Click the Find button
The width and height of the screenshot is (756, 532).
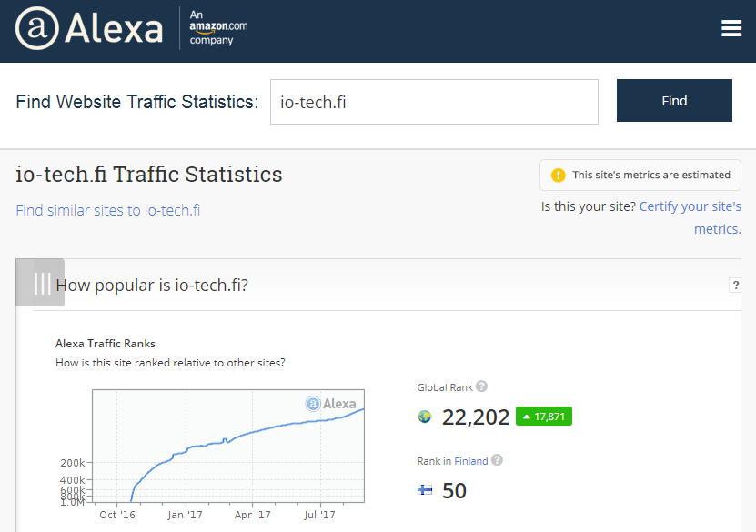tap(674, 101)
